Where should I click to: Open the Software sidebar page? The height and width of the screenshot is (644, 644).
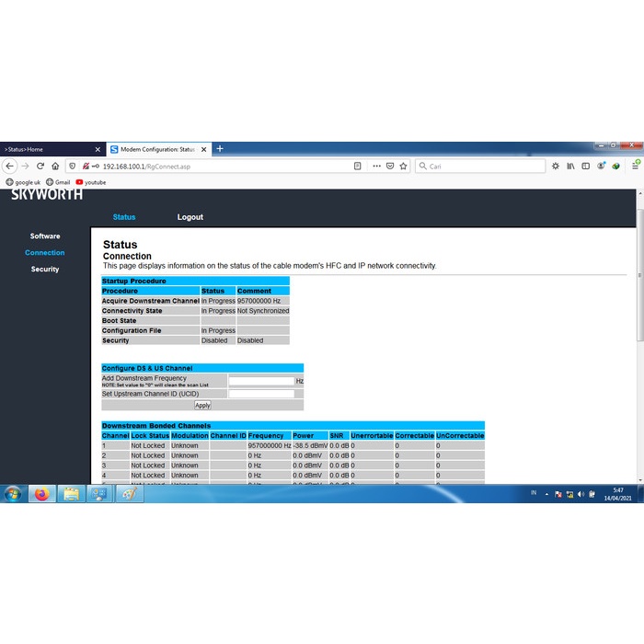tap(45, 236)
